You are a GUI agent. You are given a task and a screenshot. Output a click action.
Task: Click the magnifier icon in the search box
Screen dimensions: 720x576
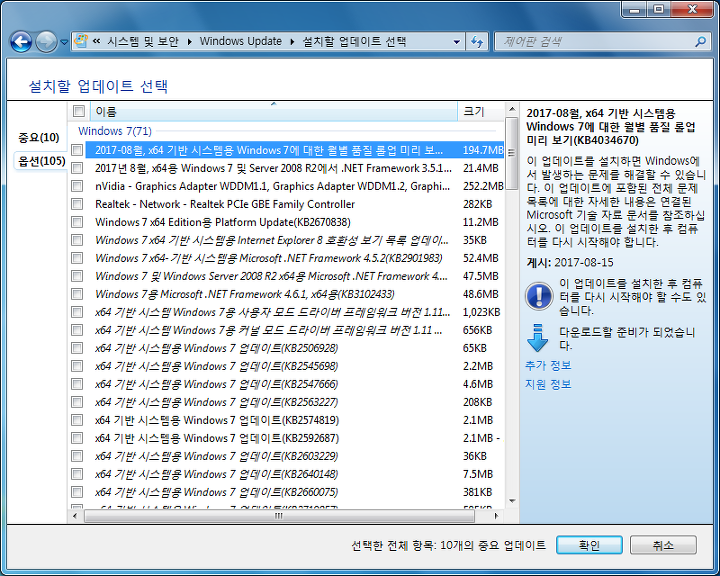point(700,42)
